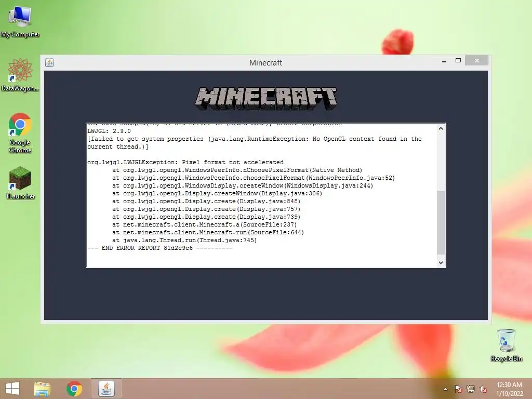Click the 'nChoosePixelFormat(Native Method)' stack line
Image resolution: width=532 pixels, height=399 pixels.
click(x=237, y=170)
